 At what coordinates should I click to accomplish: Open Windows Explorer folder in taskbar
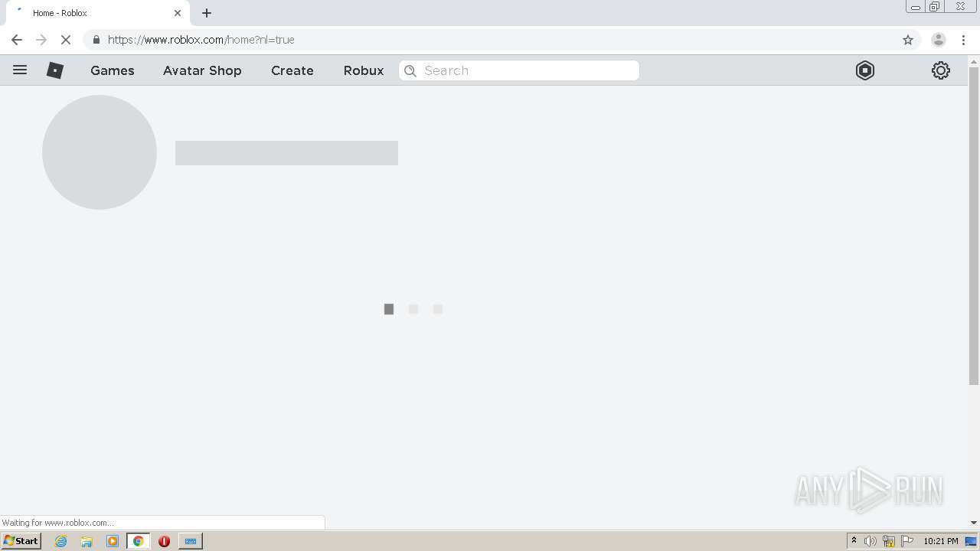tap(87, 541)
